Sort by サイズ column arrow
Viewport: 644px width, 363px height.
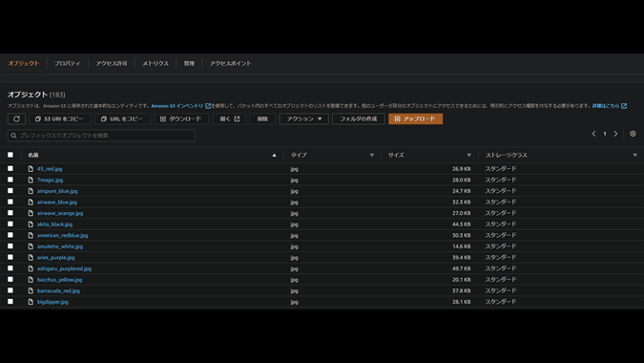(468, 155)
